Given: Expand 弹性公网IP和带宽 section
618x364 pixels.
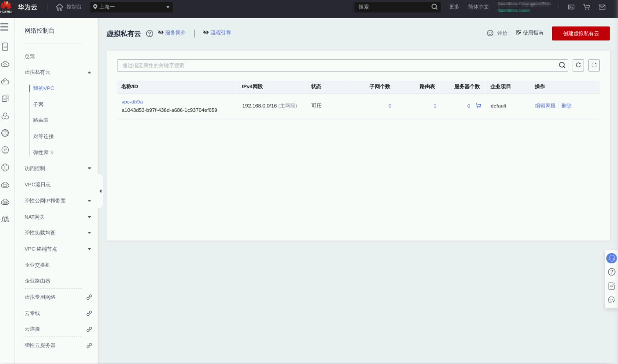Looking at the screenshot, I should [89, 201].
